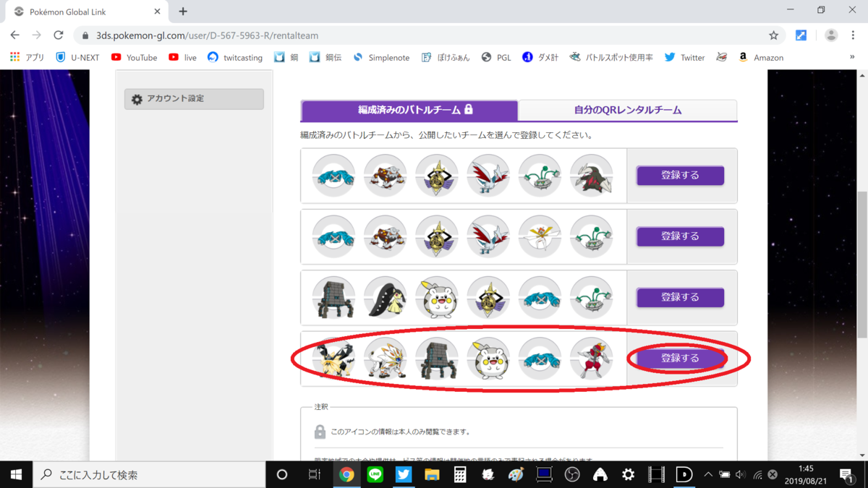The width and height of the screenshot is (868, 488).
Task: Register the second team with 登録する
Action: tap(680, 236)
